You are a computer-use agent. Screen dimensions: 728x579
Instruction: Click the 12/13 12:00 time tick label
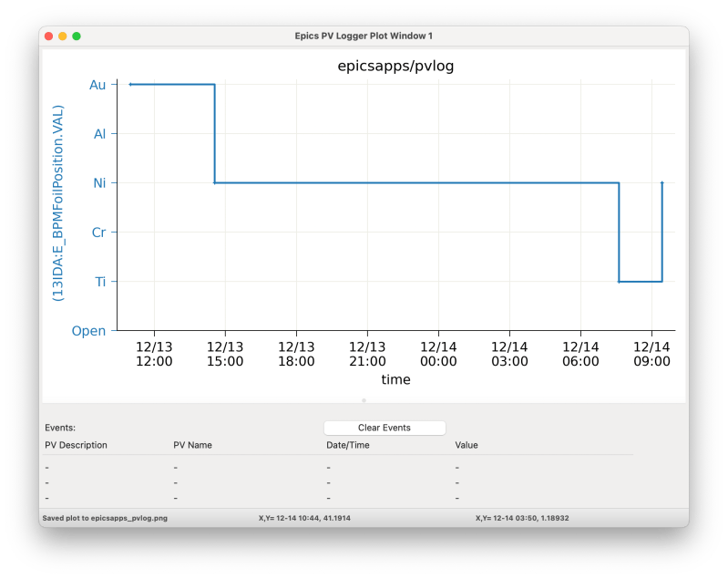click(154, 354)
